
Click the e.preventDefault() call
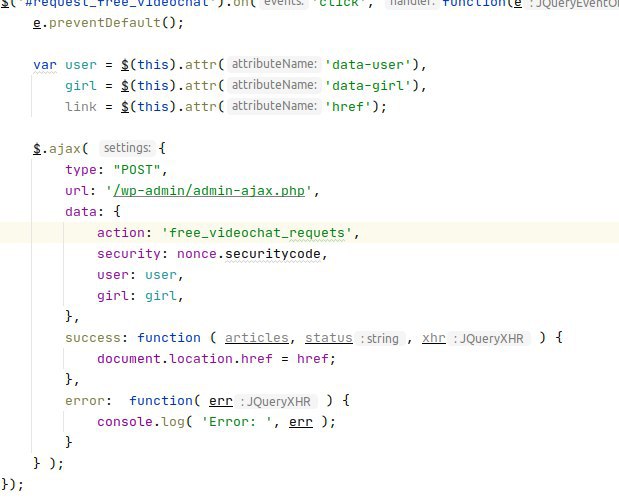(x=108, y=23)
